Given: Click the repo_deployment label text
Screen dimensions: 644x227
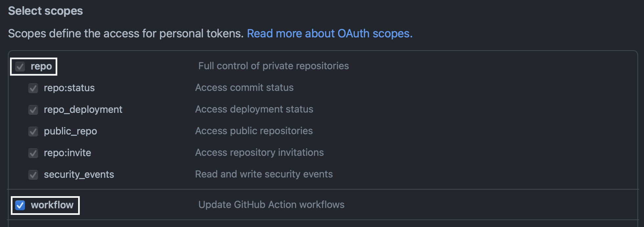Looking at the screenshot, I should coord(83,110).
